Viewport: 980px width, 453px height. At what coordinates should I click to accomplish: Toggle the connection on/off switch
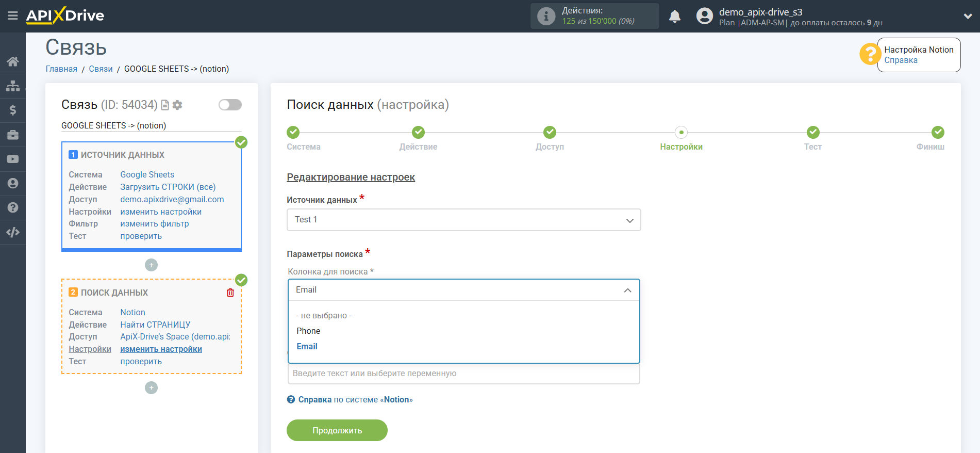230,105
